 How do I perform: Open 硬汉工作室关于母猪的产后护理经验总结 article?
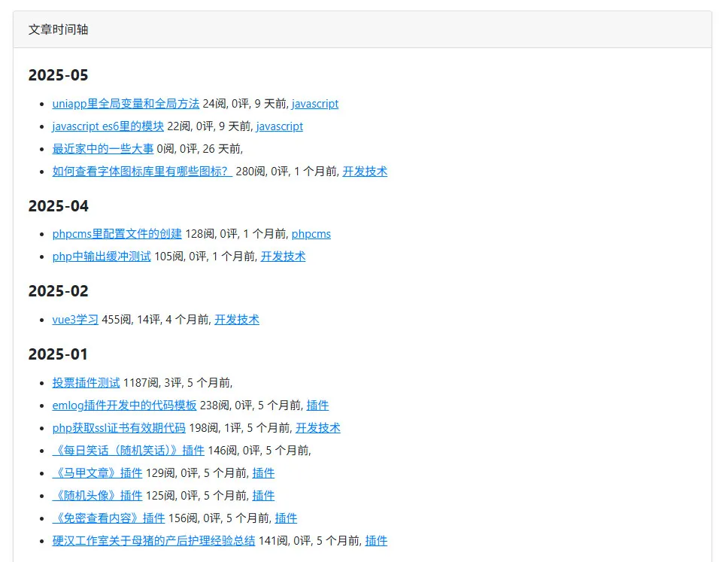coord(153,541)
